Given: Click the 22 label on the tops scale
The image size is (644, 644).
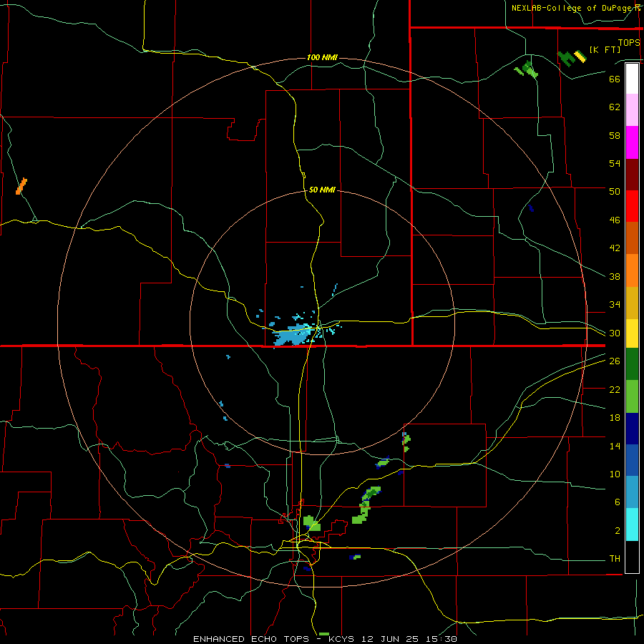Looking at the screenshot, I should (615, 389).
